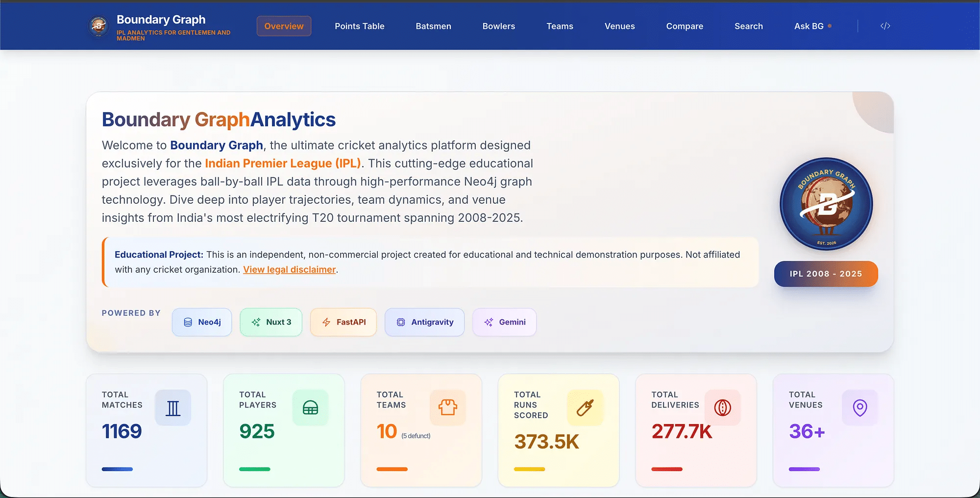Go to the Batsmen section
This screenshot has height=498, width=980.
pos(434,26)
